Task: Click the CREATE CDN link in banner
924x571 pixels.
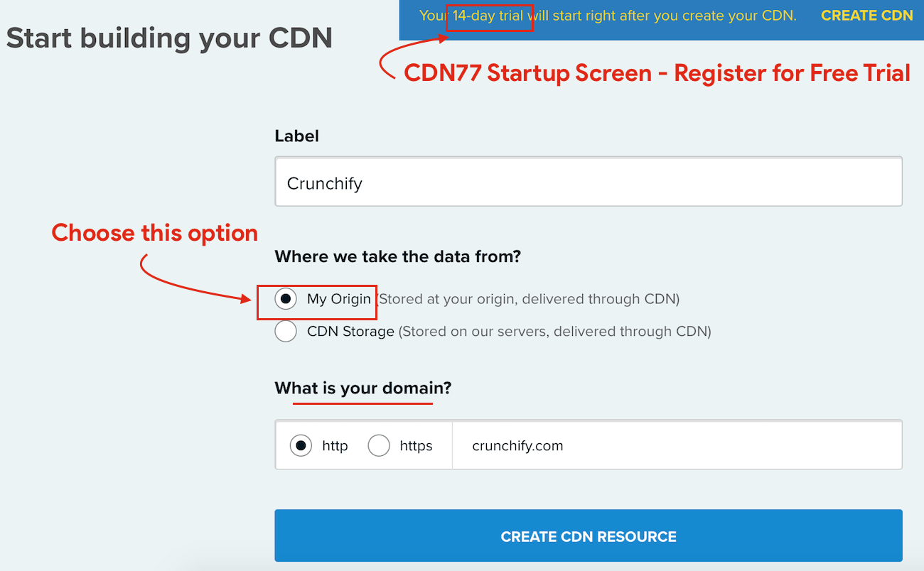Action: (866, 16)
